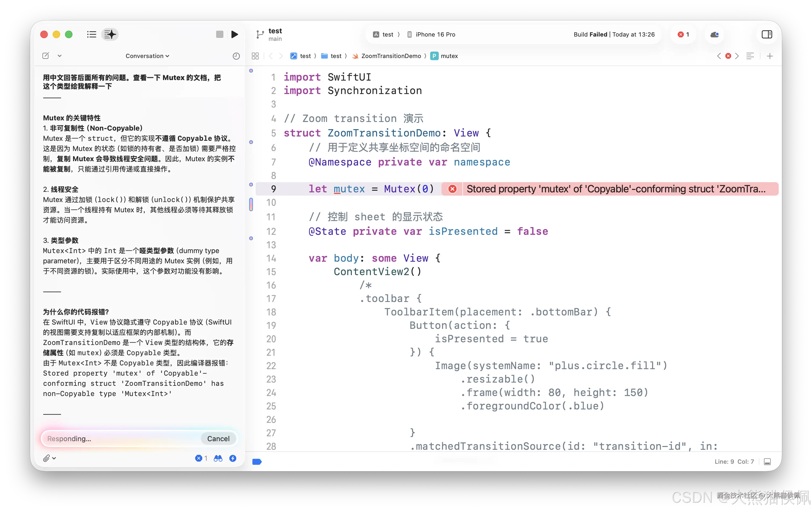Viewport: 812px width, 511px height.
Task: Add a new editor with plus icon
Action: point(770,56)
